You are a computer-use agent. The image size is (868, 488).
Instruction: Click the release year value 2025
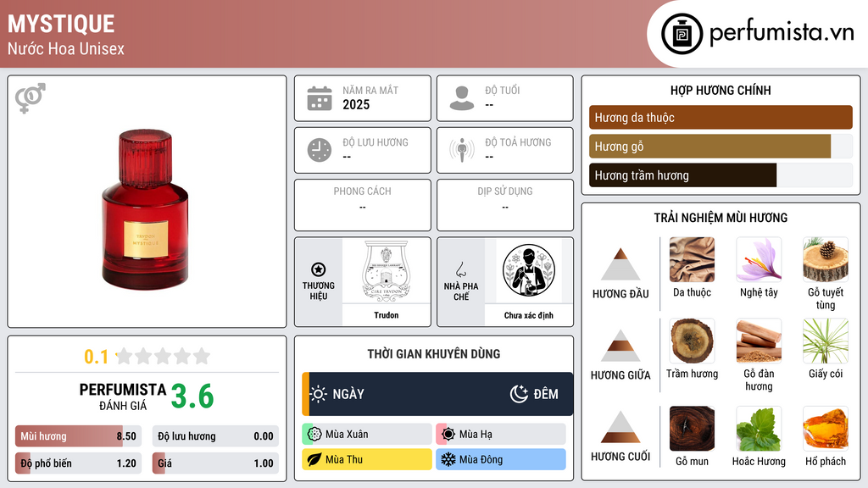tap(356, 104)
